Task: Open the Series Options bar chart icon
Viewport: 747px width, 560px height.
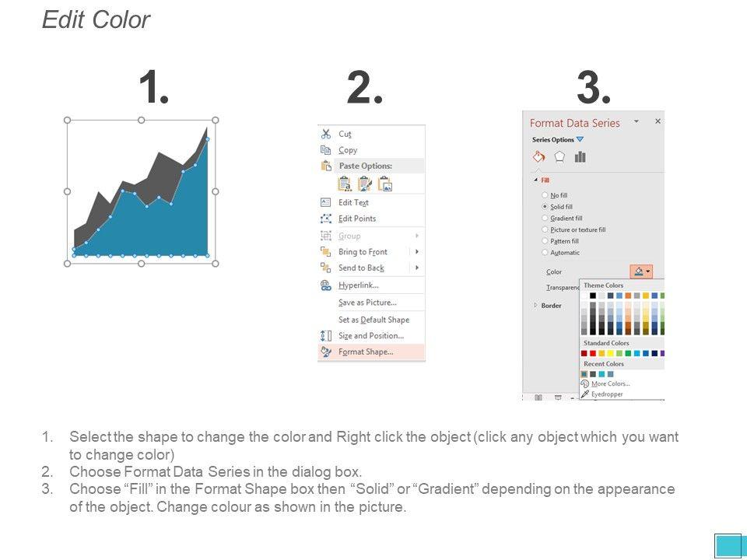Action: coord(580,157)
